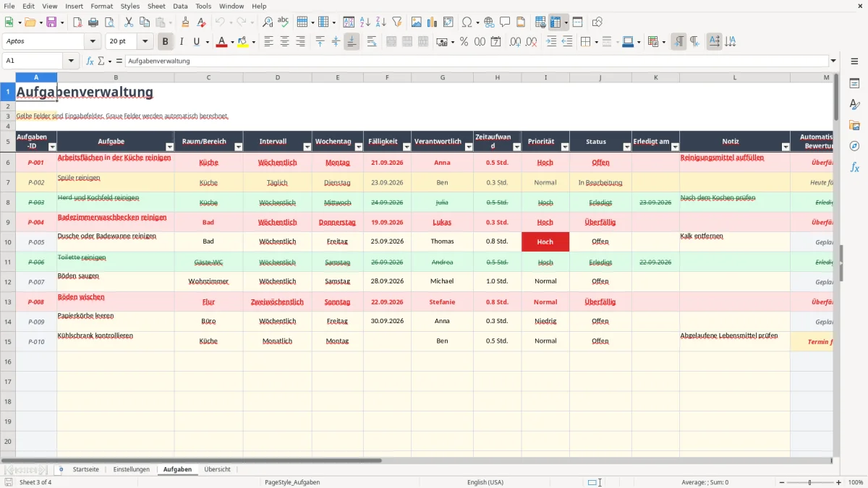The height and width of the screenshot is (488, 868).
Task: Insert a special character (Omega)
Action: pyautogui.click(x=467, y=22)
